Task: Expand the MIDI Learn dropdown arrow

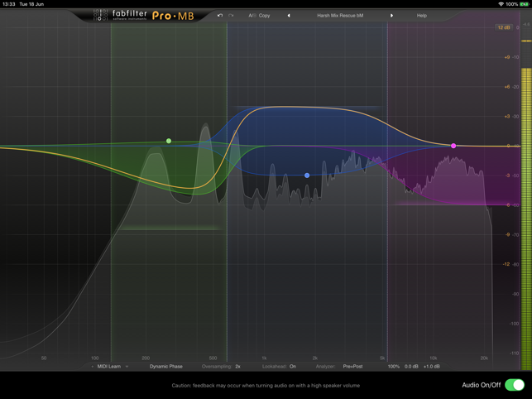Action: pyautogui.click(x=127, y=367)
